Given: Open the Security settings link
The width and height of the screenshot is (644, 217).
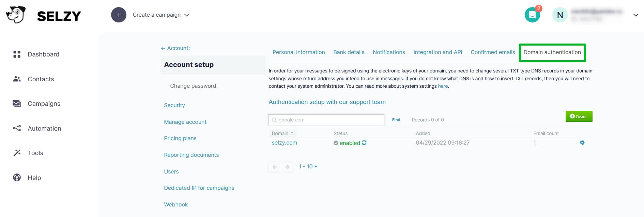Looking at the screenshot, I should (x=174, y=105).
